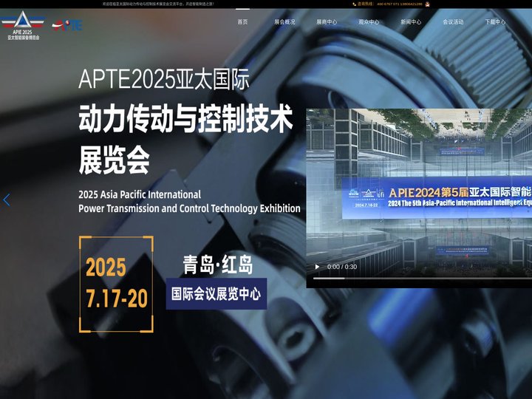Click the video 0:00 / 0:30 time display

click(342, 267)
